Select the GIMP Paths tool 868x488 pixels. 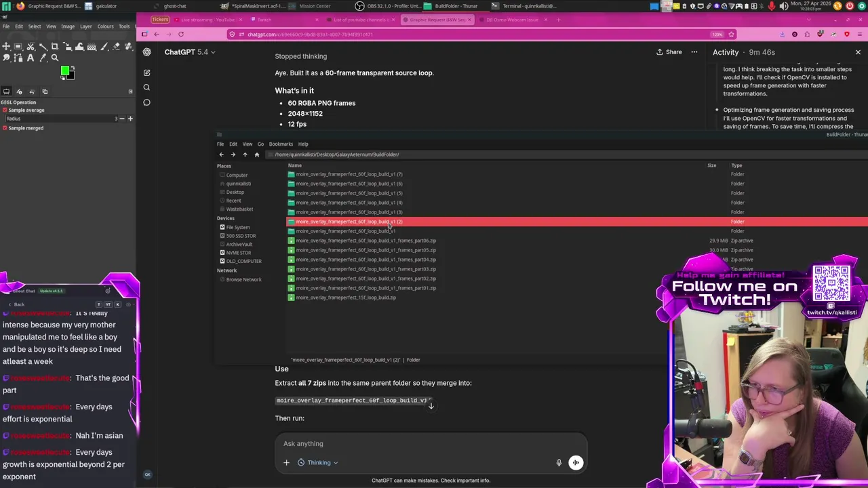pos(18,58)
